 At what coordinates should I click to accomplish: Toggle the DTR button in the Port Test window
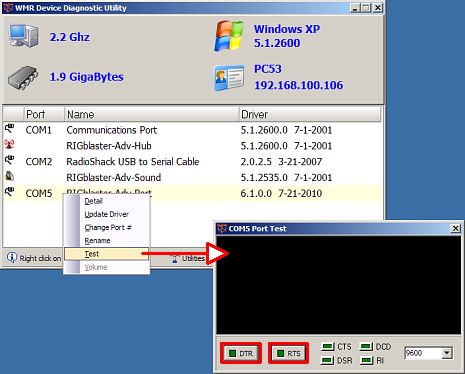(x=241, y=353)
